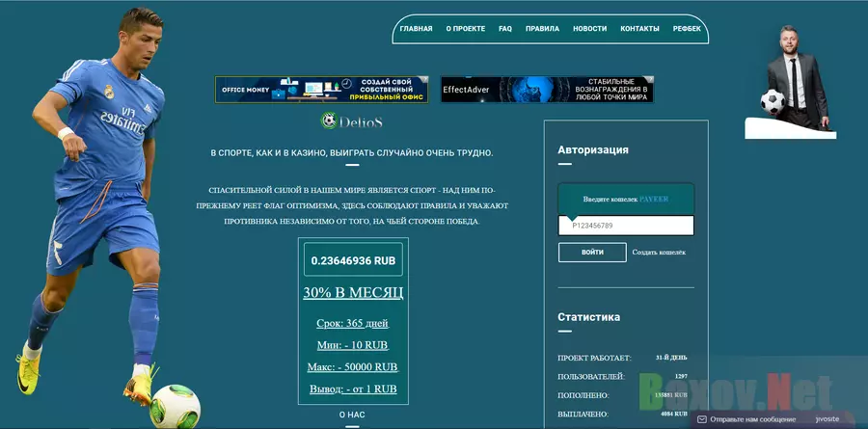Click the 30% В МЕСЯЦ plan link
This screenshot has width=868, height=429.
coord(353,293)
